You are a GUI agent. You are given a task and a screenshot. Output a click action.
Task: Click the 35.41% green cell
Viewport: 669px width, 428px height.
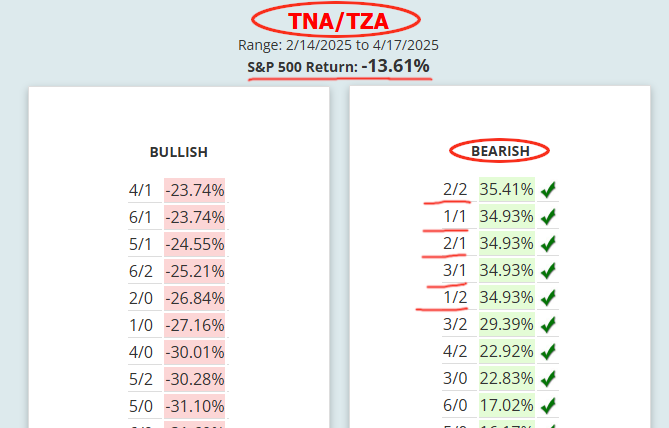point(506,189)
